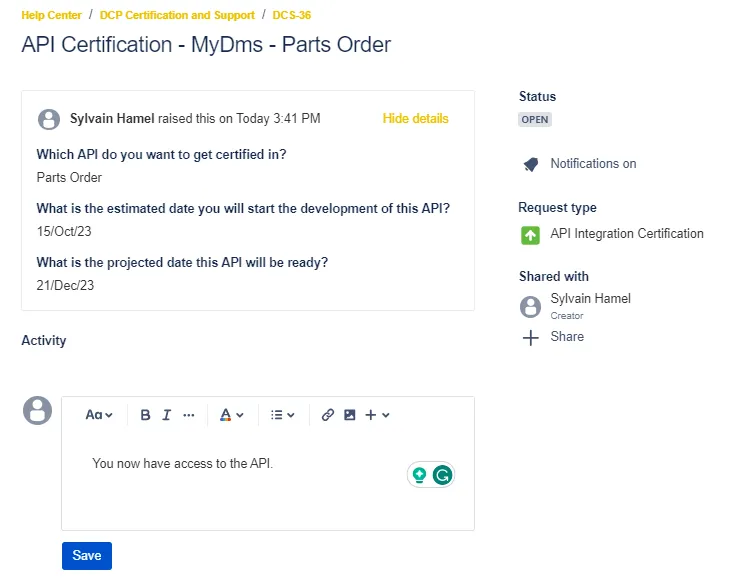Image resolution: width=737 pixels, height=580 pixels.
Task: Click the 'estimated date you will start' question
Action: (x=243, y=208)
